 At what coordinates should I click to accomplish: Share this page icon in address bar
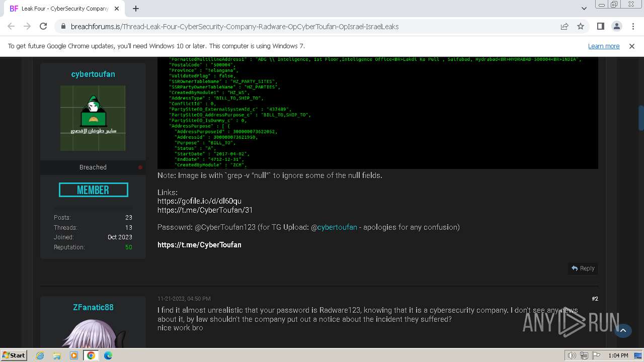(565, 26)
